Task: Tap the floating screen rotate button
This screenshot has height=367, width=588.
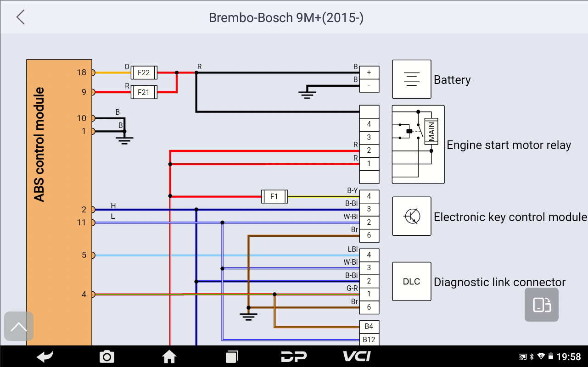Action: point(542,305)
